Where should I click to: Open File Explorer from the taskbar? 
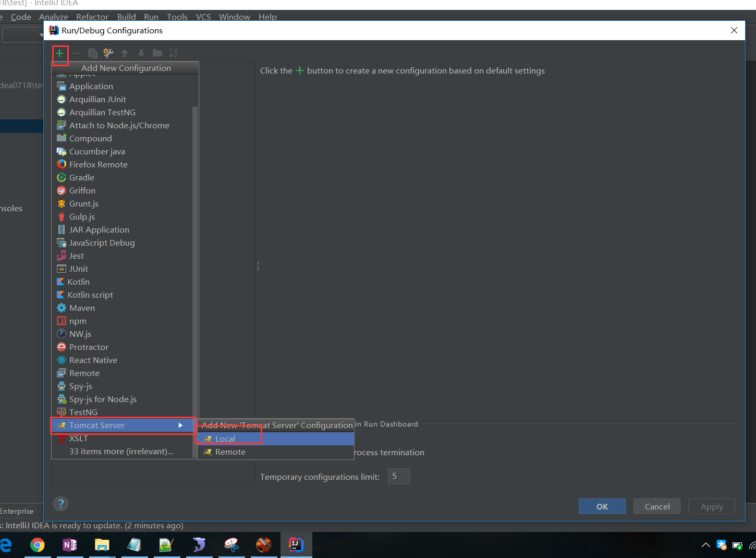pyautogui.click(x=102, y=545)
